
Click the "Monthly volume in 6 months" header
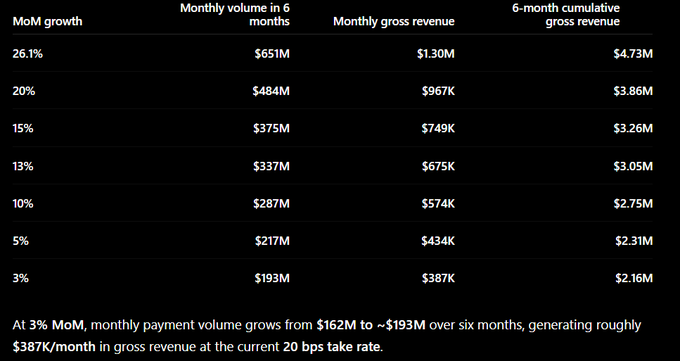[x=235, y=14]
